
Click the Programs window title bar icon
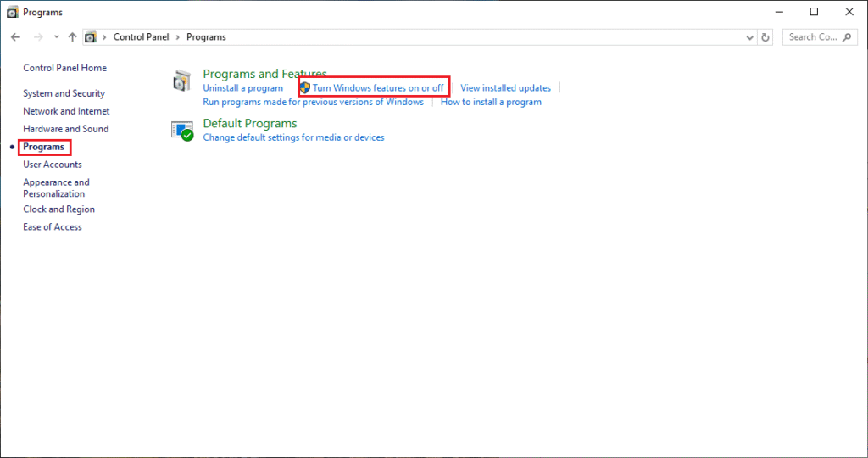(12, 12)
